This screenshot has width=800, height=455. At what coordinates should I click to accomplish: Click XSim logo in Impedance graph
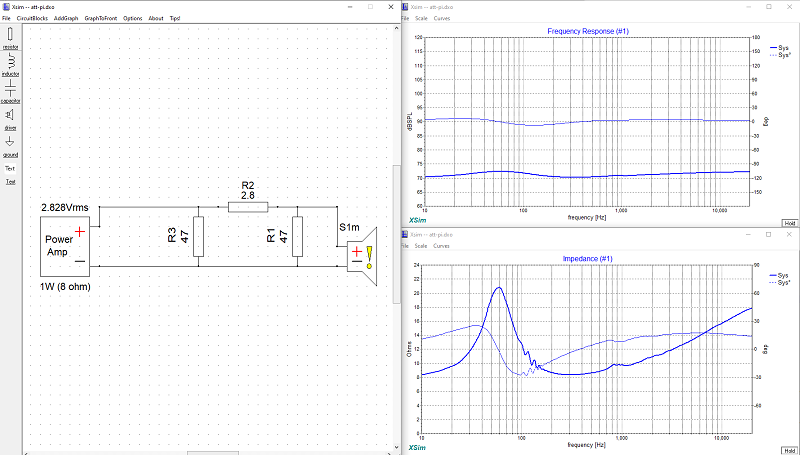point(417,448)
